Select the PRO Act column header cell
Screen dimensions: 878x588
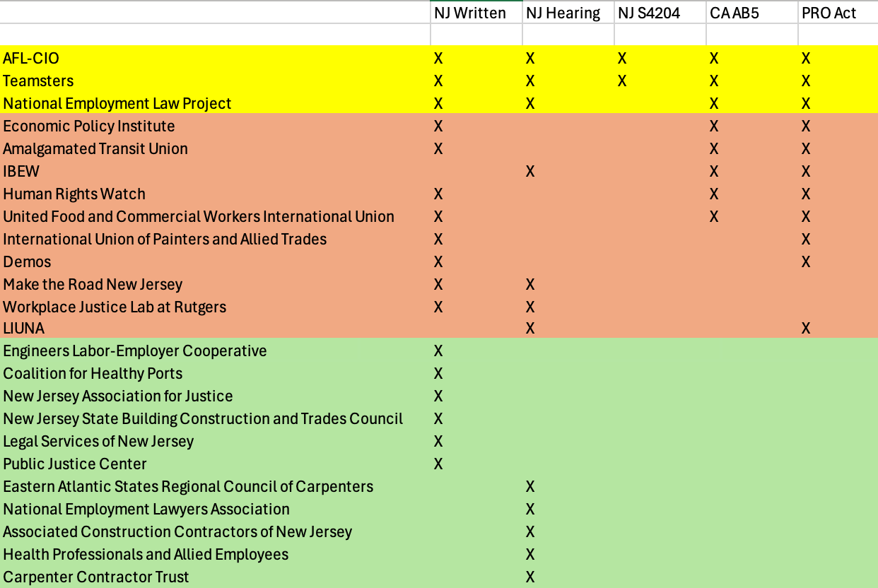tap(838, 13)
